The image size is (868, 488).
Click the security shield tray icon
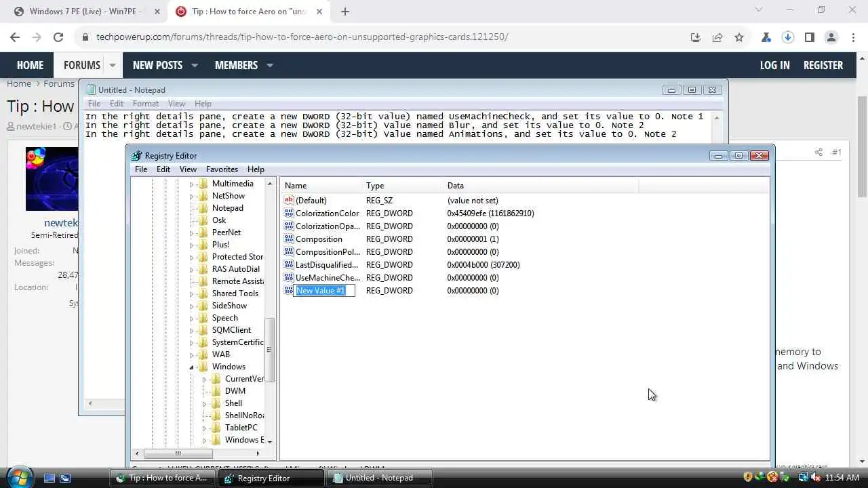[749, 477]
